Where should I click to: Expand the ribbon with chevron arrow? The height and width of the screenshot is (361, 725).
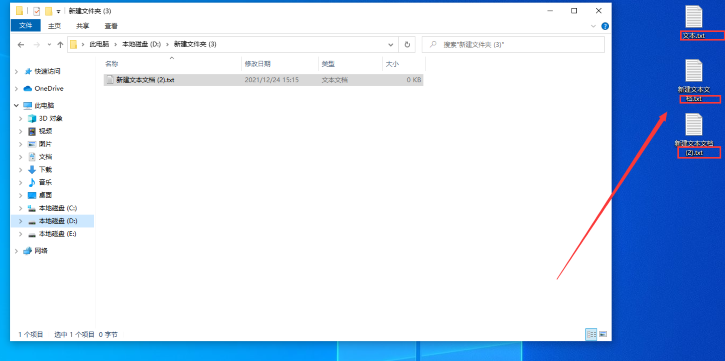coord(594,26)
